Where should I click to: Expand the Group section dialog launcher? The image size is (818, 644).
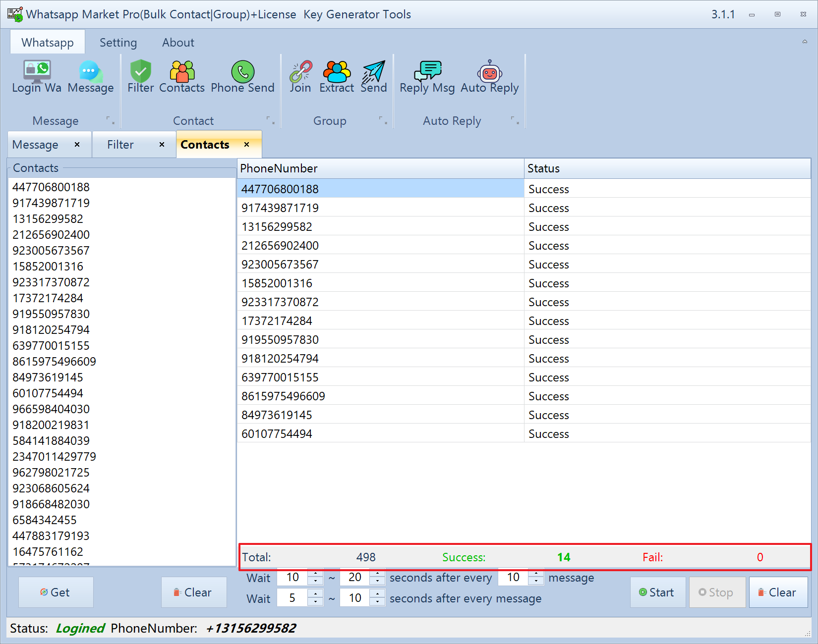(383, 120)
